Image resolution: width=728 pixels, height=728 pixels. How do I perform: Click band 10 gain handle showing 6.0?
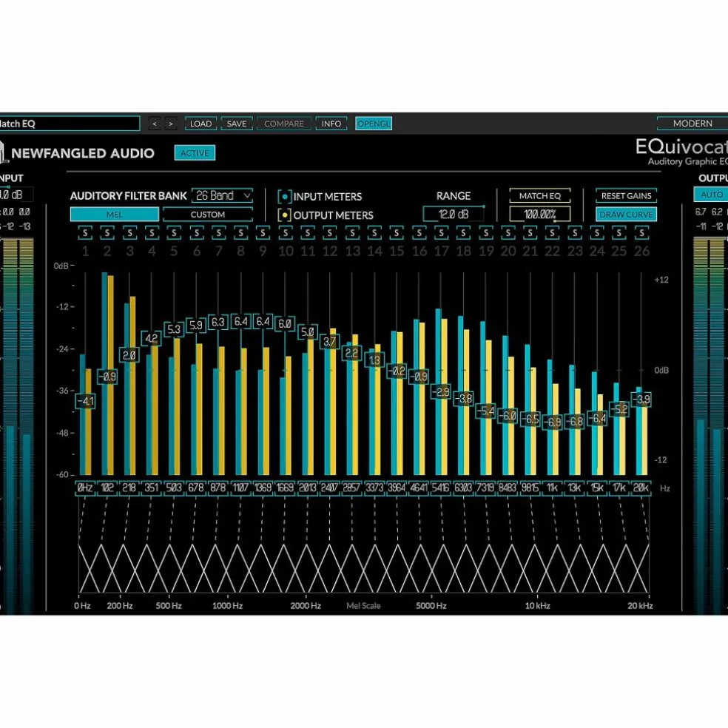(285, 323)
